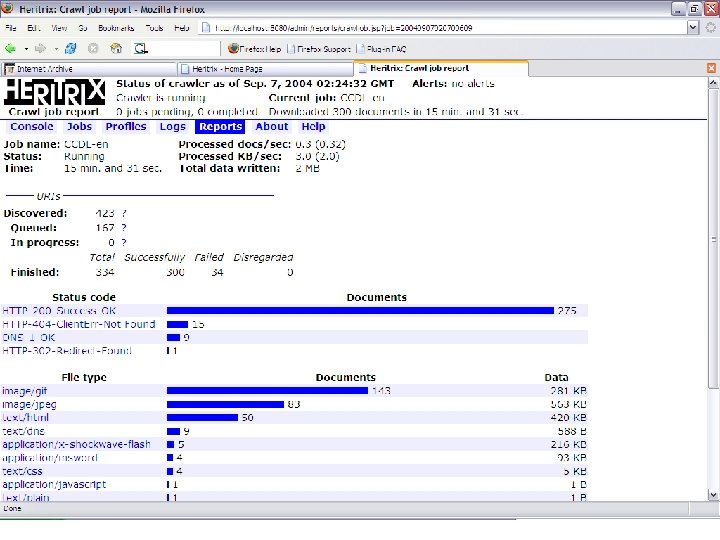The width and height of the screenshot is (720, 540).
Task: Open the back button history dropdown arrow
Action: [x=26, y=49]
